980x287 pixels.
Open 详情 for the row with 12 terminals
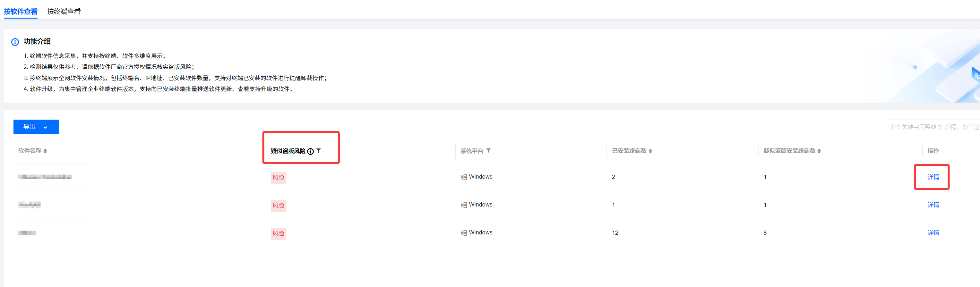pyautogui.click(x=933, y=232)
